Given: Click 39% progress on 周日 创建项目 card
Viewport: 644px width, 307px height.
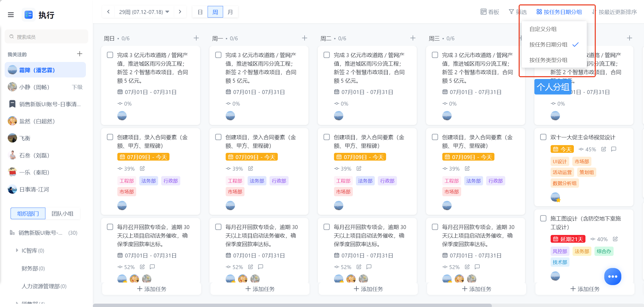Looking at the screenshot, I should click(x=126, y=169).
